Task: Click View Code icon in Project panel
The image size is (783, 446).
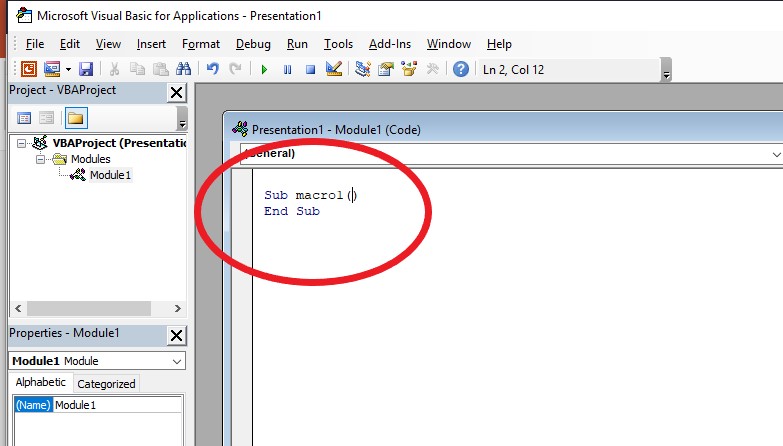Action: pyautogui.click(x=24, y=118)
